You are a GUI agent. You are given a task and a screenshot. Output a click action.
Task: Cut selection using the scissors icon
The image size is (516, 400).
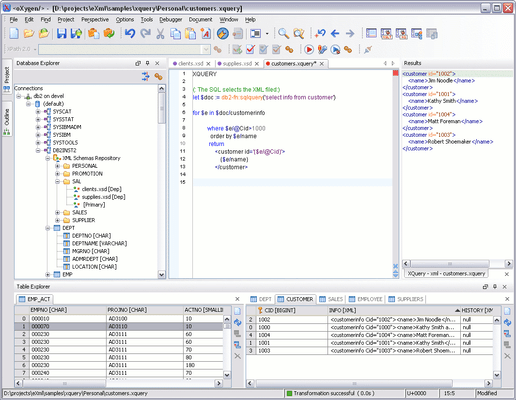pyautogui.click(x=160, y=34)
